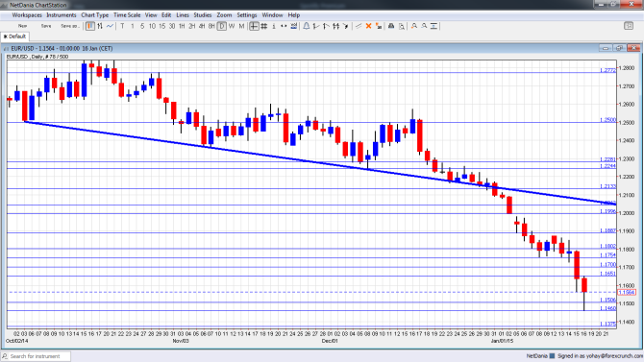644x362 pixels.
Task: Click the orange X delete lines icon
Action: coord(368,26)
